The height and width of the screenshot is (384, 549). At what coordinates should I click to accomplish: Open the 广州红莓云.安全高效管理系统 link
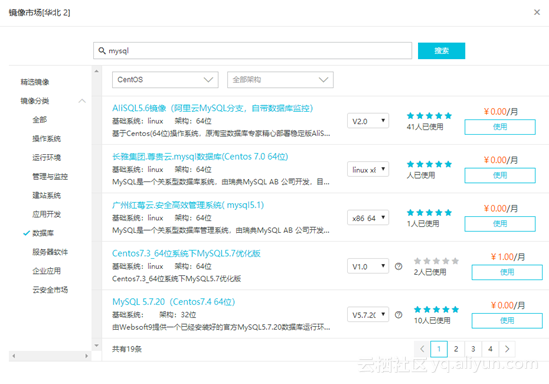tap(188, 205)
